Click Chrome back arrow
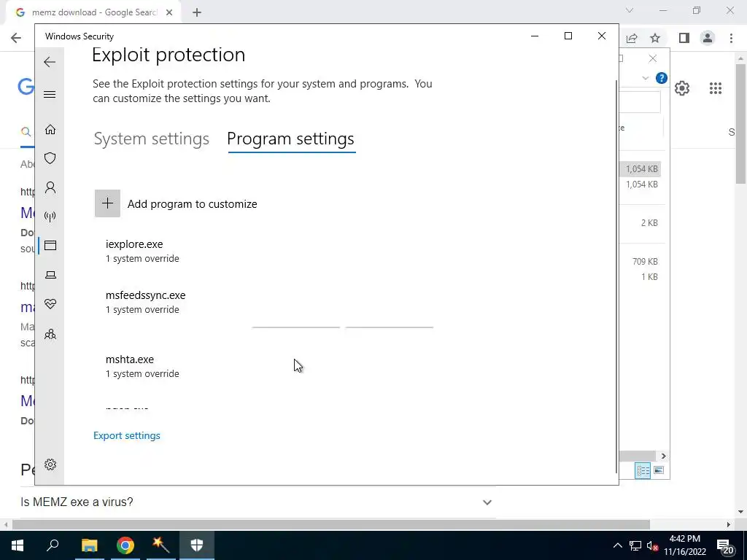747x560 pixels. pos(16,38)
